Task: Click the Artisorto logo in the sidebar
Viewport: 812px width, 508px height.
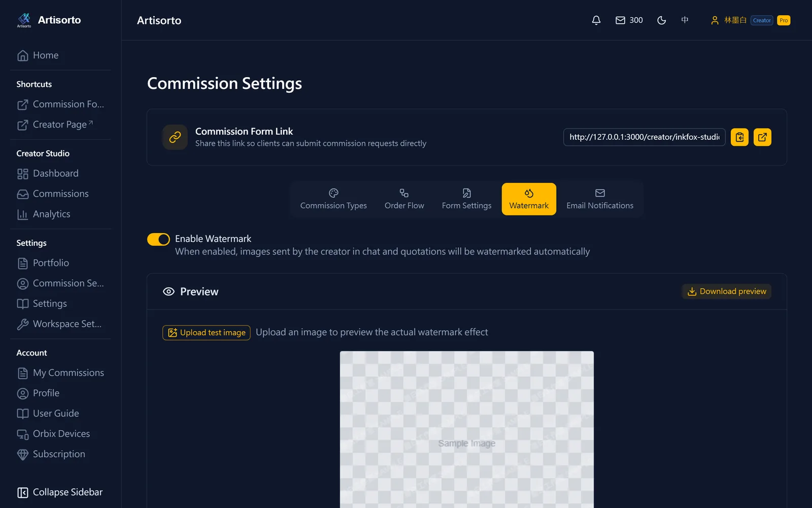Action: pos(49,20)
